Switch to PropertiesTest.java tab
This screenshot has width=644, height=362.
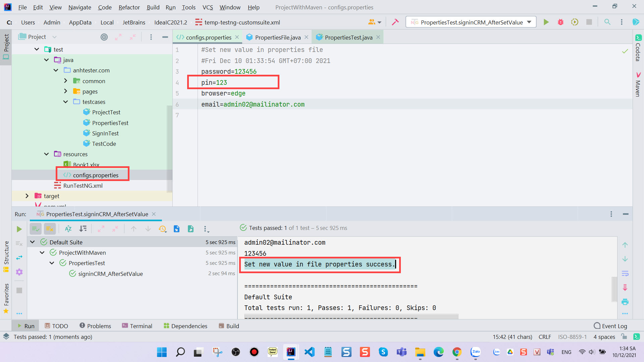coord(348,37)
